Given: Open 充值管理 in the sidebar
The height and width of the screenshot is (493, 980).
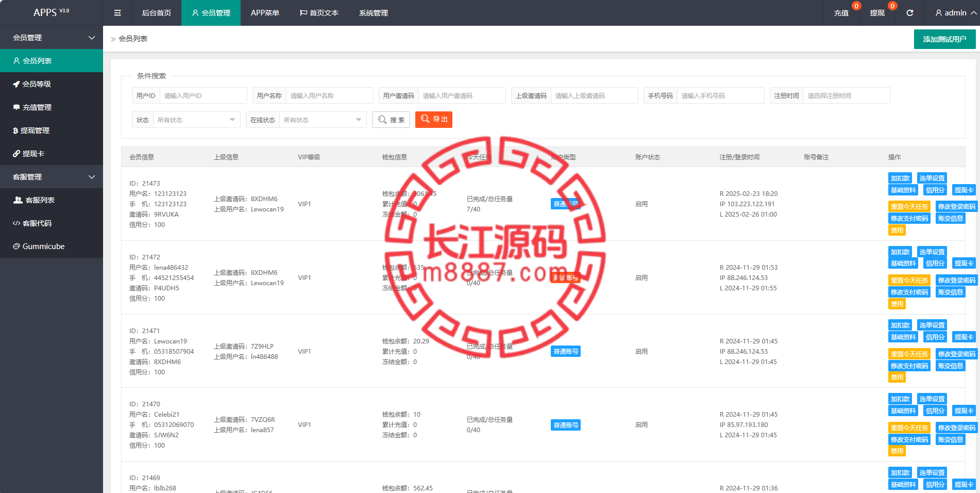Looking at the screenshot, I should click(x=52, y=107).
